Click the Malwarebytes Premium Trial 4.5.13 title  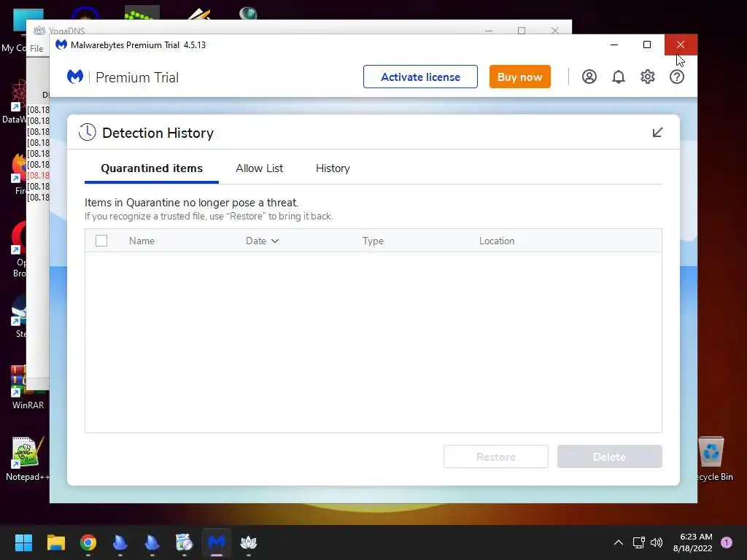click(138, 45)
